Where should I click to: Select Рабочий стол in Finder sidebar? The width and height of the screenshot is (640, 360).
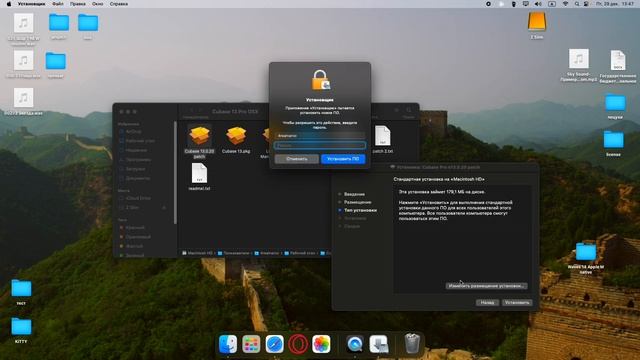tap(140, 141)
